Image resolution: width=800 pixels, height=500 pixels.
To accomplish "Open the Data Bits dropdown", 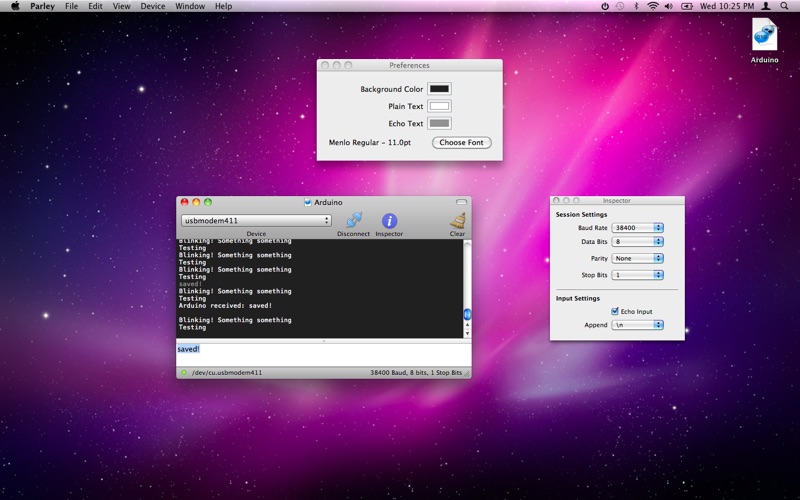I will tap(637, 241).
